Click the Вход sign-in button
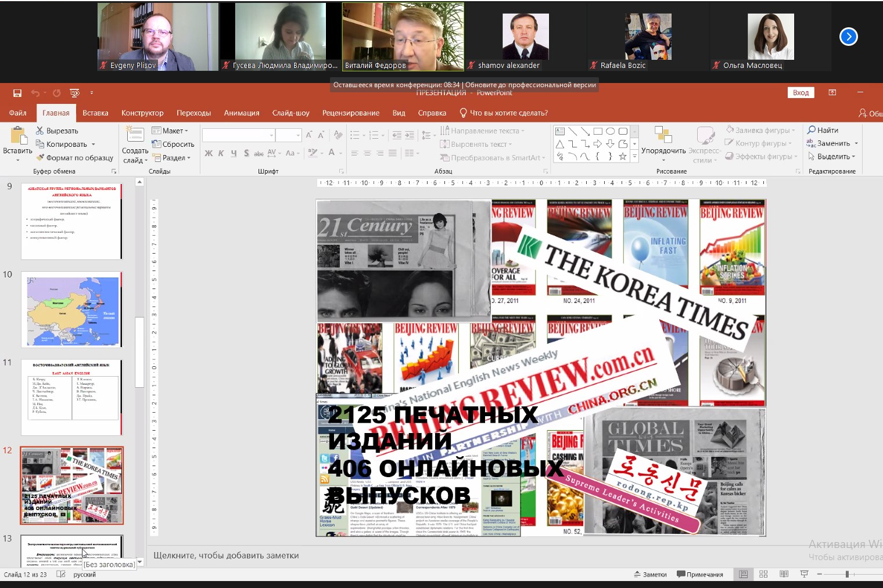Image resolution: width=883 pixels, height=588 pixels. point(801,92)
